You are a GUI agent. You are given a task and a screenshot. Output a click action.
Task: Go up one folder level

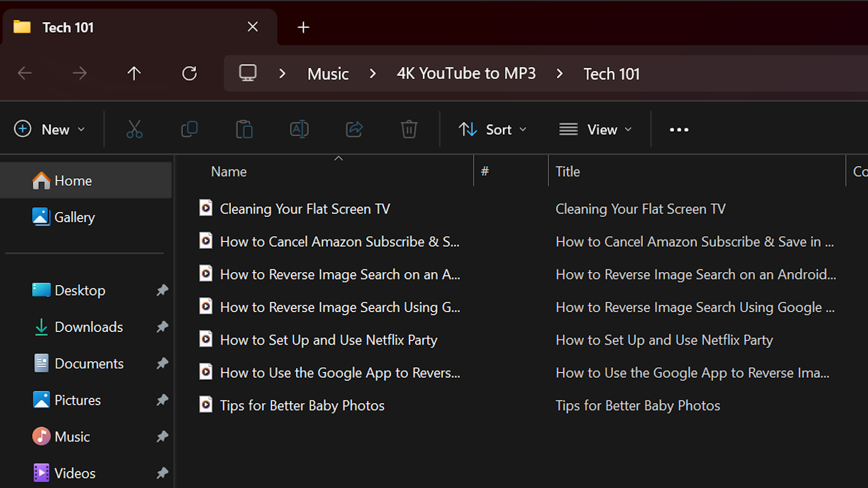(x=134, y=73)
